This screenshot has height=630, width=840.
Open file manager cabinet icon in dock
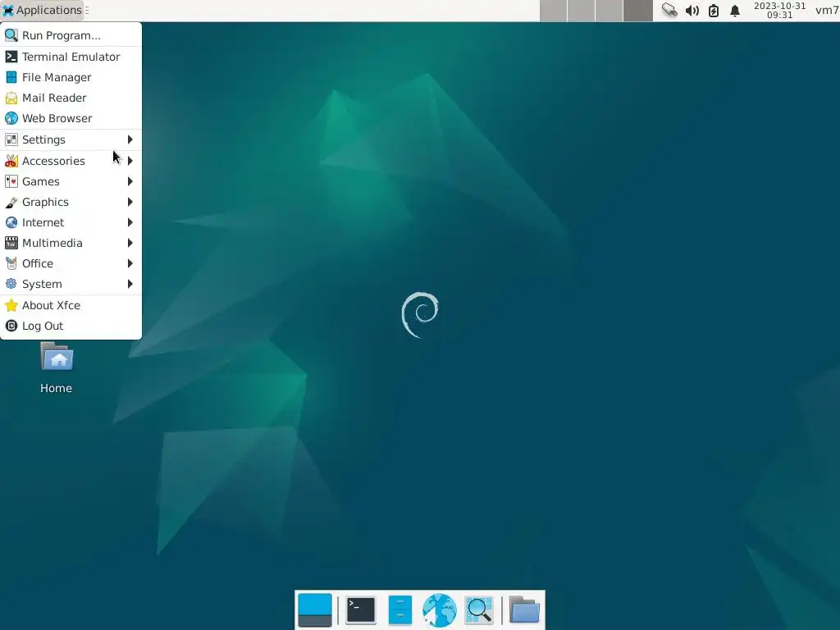[x=399, y=610]
